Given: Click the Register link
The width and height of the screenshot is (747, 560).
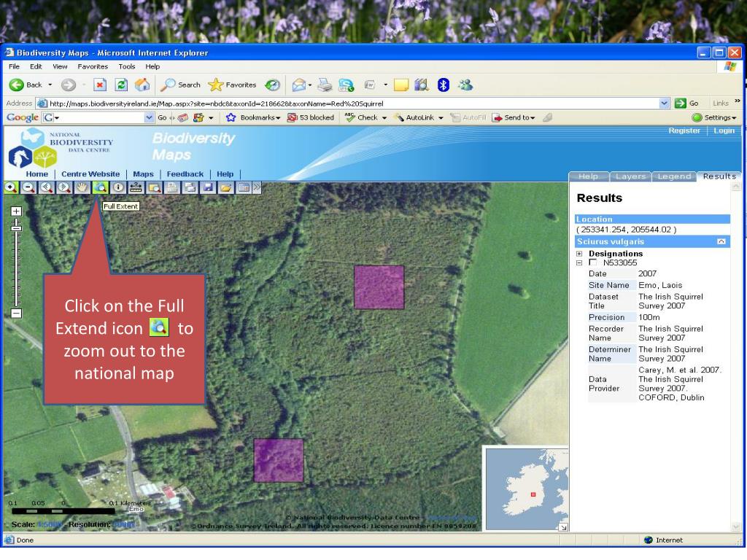Looking at the screenshot, I should coord(684,130).
